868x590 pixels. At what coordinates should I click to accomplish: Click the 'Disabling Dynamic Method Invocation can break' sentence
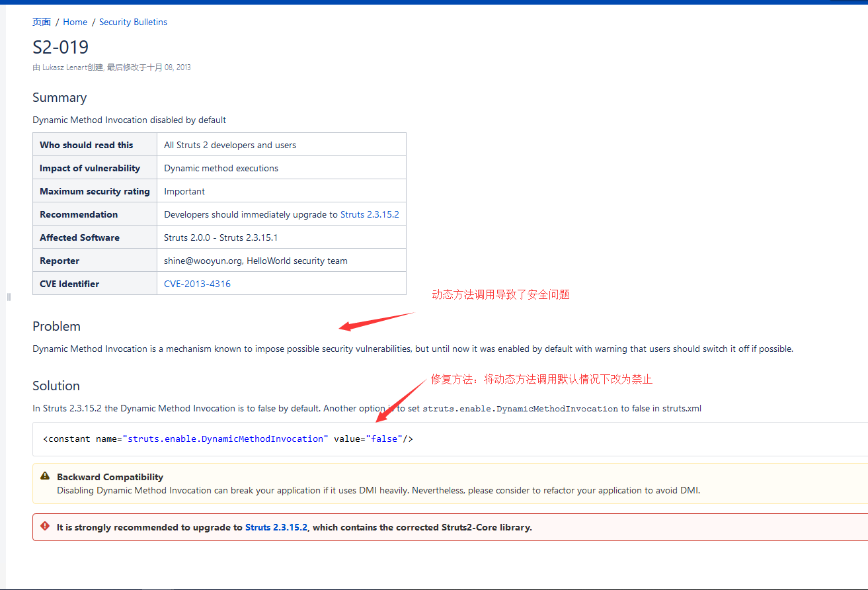pos(378,491)
